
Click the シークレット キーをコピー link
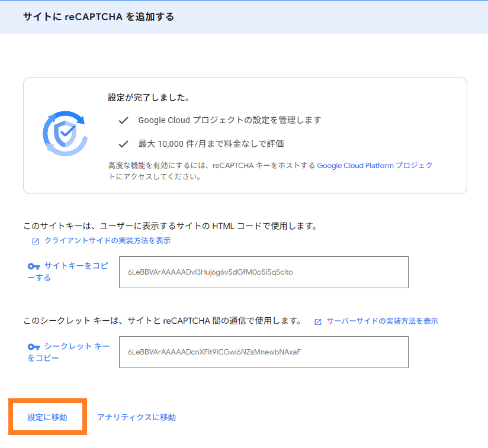(69, 352)
